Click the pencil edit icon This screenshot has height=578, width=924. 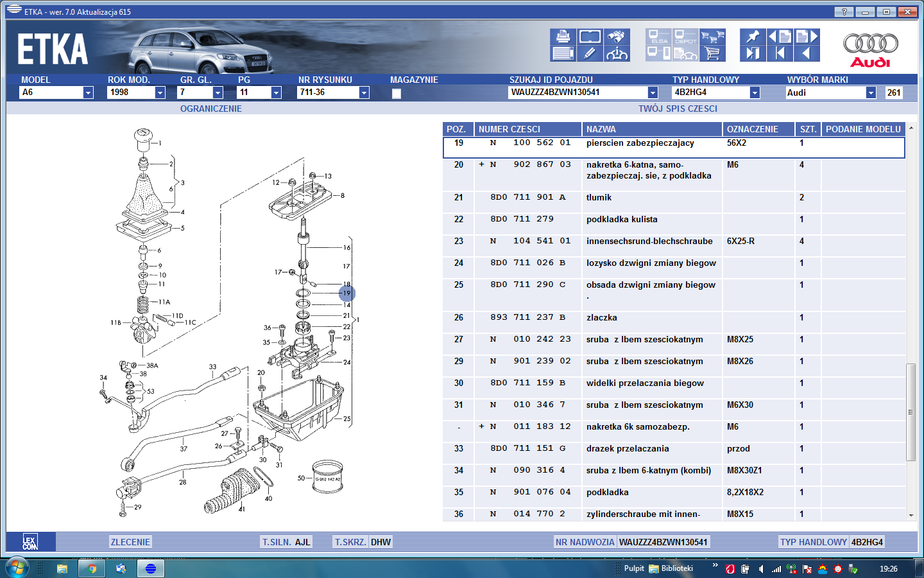[590, 53]
